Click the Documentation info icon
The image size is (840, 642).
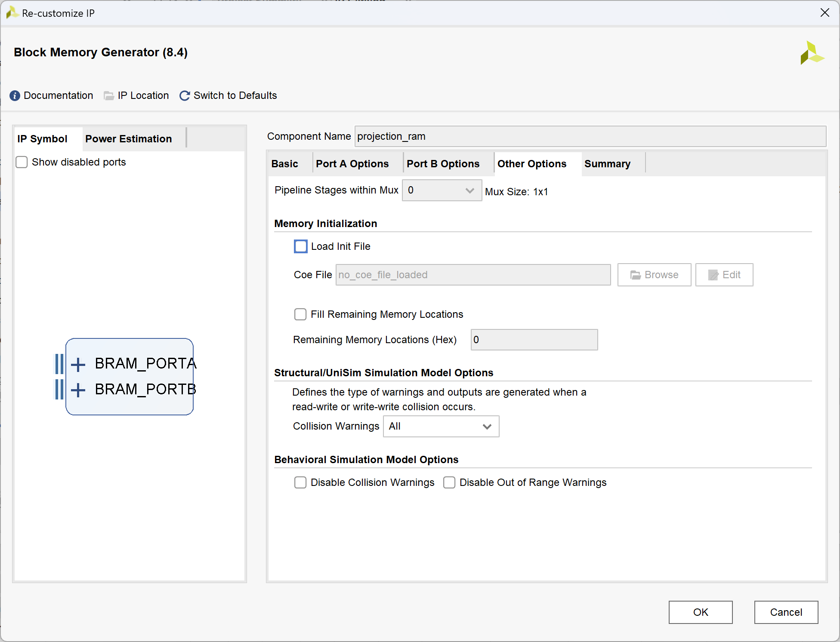coord(15,95)
